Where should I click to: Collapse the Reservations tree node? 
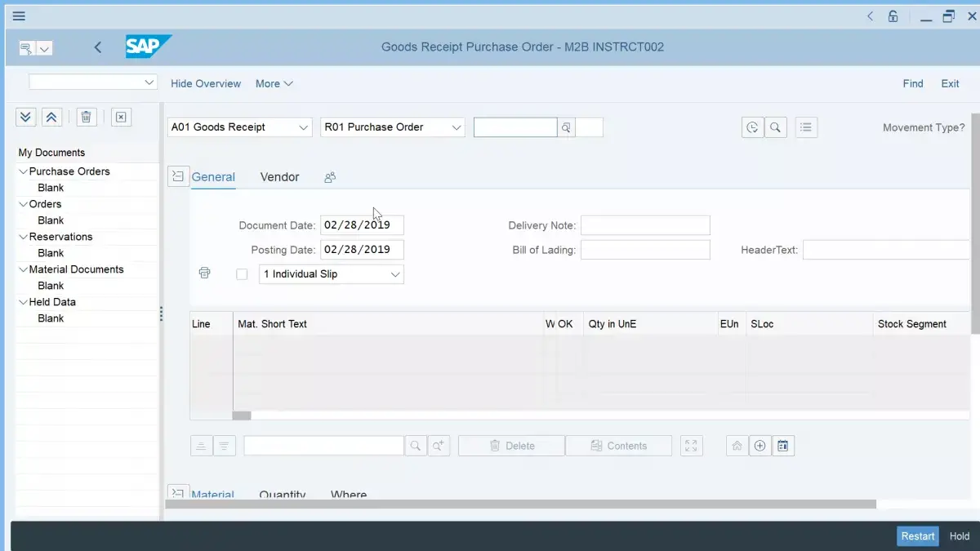(x=23, y=237)
